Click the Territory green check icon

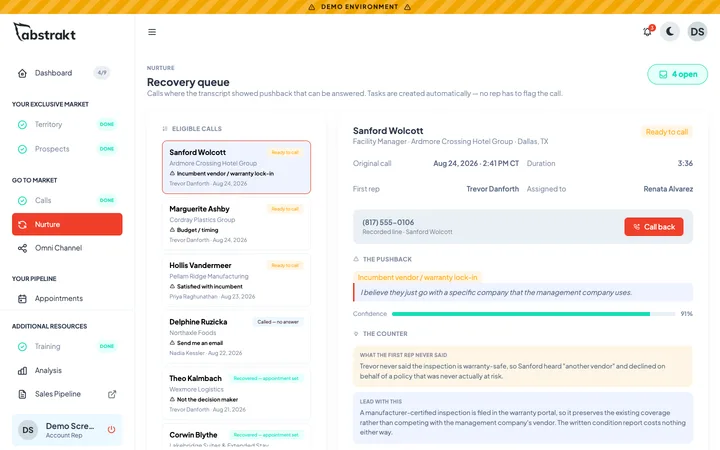pos(22,124)
